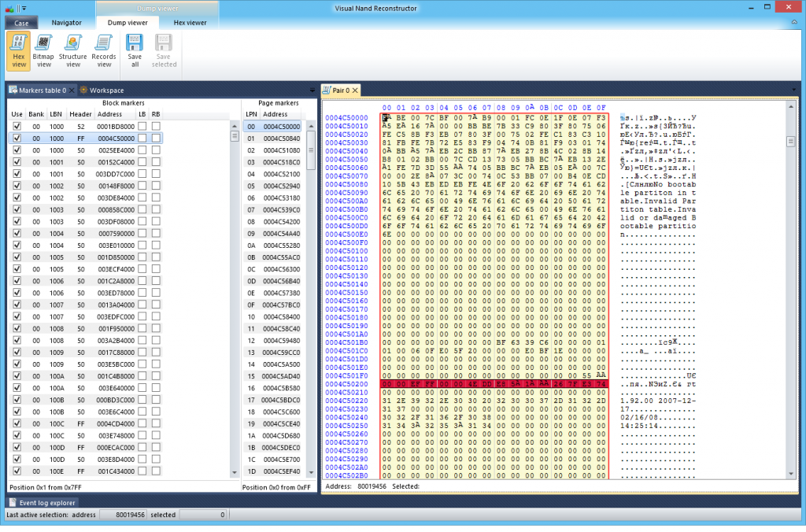Open the Structure view tool

(x=72, y=51)
